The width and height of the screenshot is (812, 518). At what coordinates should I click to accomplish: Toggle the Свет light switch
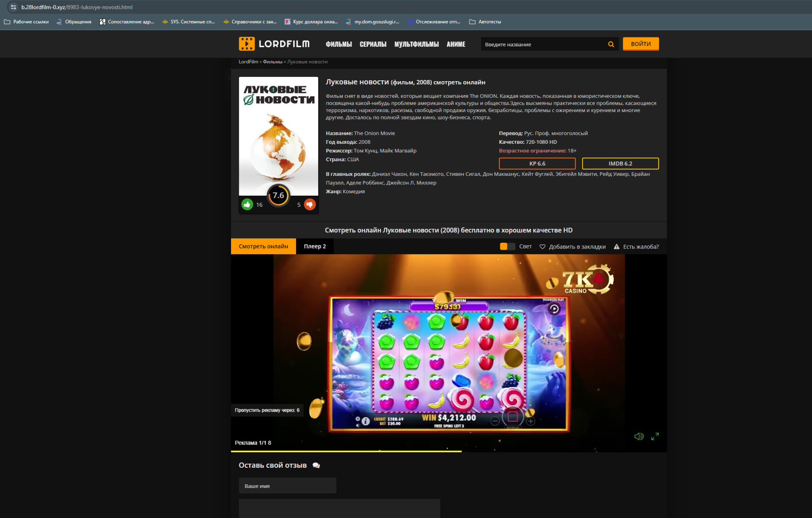click(x=507, y=246)
